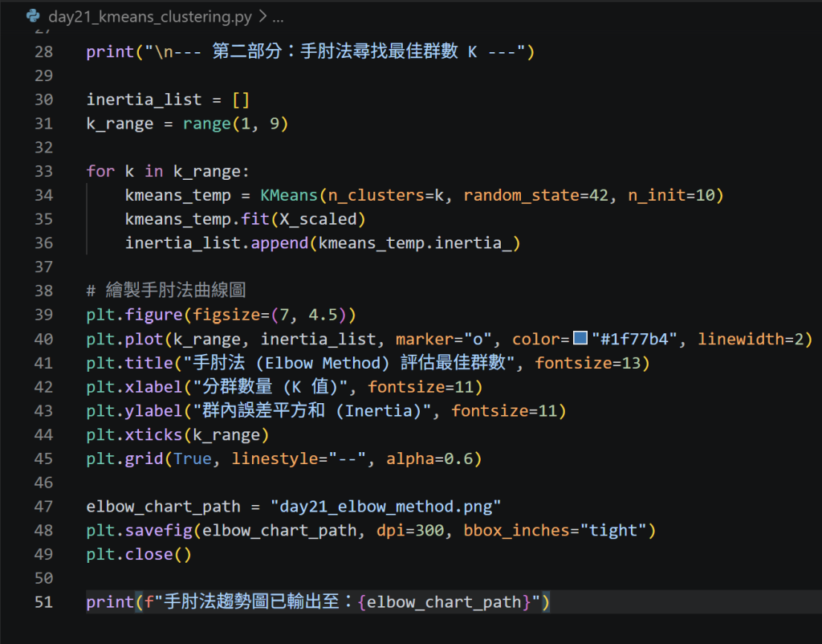Open the breadcrumb ellipsis symbol item
Image resolution: width=822 pixels, height=644 pixels.
[x=278, y=18]
